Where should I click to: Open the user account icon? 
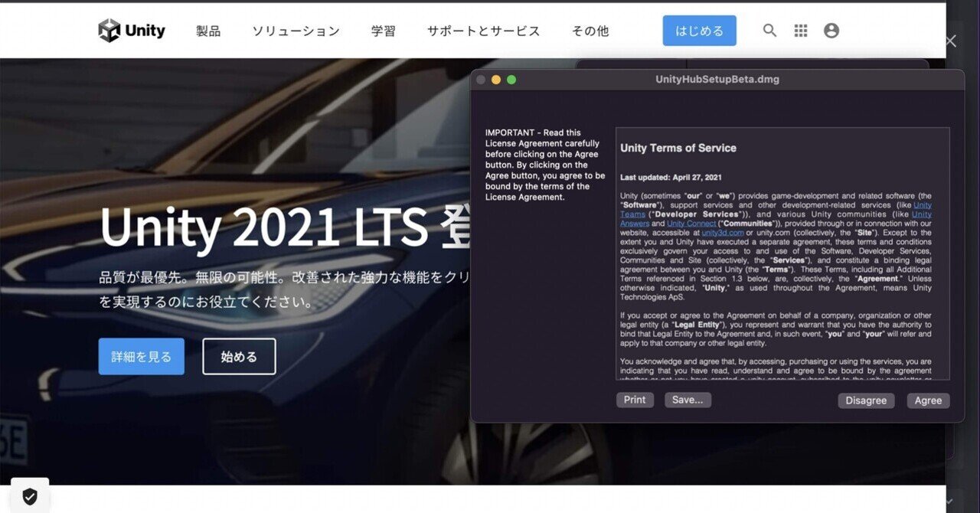pyautogui.click(x=831, y=31)
